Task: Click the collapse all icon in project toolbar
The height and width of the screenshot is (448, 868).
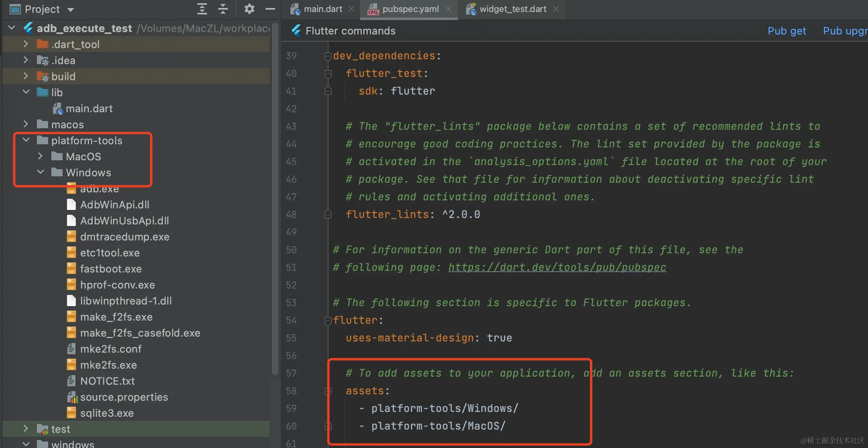Action: pyautogui.click(x=223, y=9)
